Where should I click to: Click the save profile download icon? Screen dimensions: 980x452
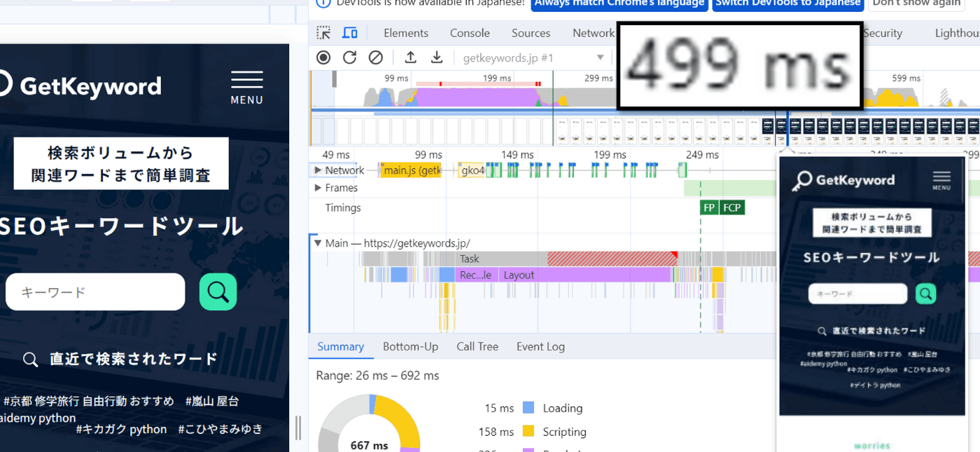point(437,57)
